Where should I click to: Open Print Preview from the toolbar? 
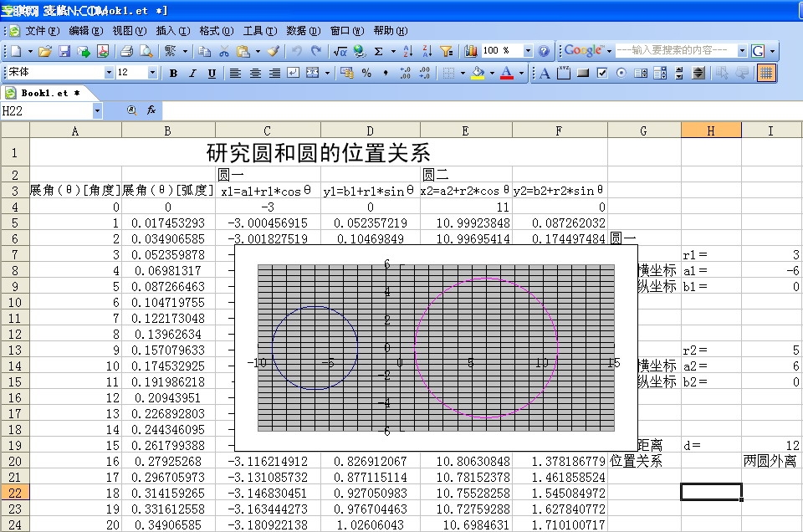[x=146, y=51]
